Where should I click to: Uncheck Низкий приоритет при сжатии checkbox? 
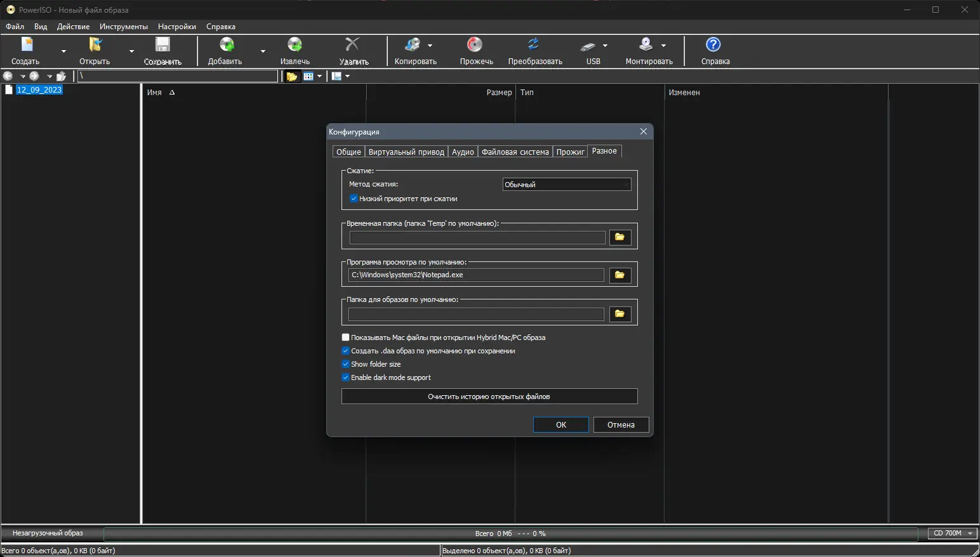coord(354,199)
